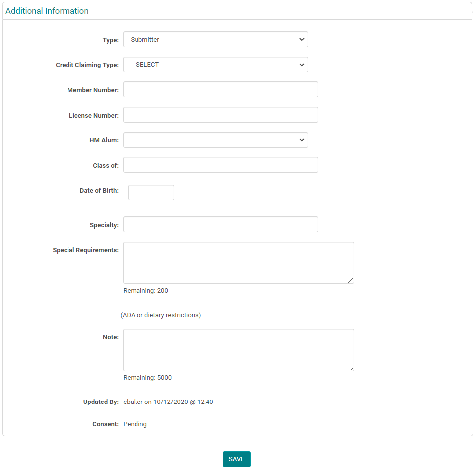
Task: Expand the Credit Claiming Type select
Action: point(215,65)
